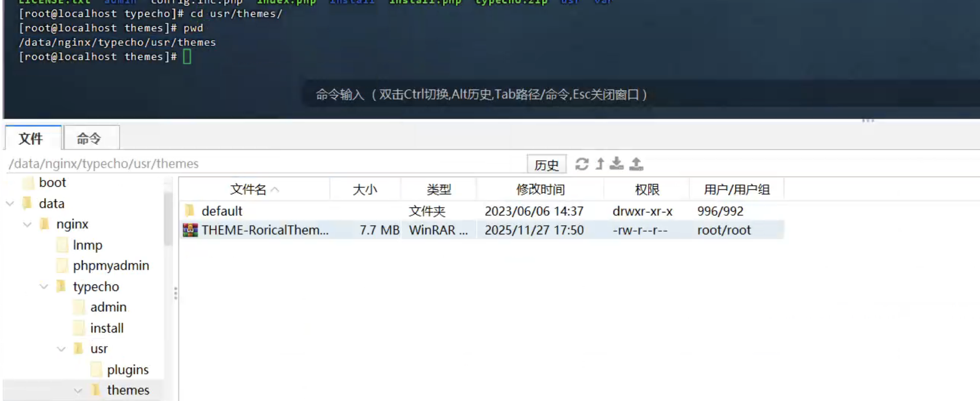The image size is (980, 401).
Task: Click the phpmyadmin folder icon
Action: point(62,266)
